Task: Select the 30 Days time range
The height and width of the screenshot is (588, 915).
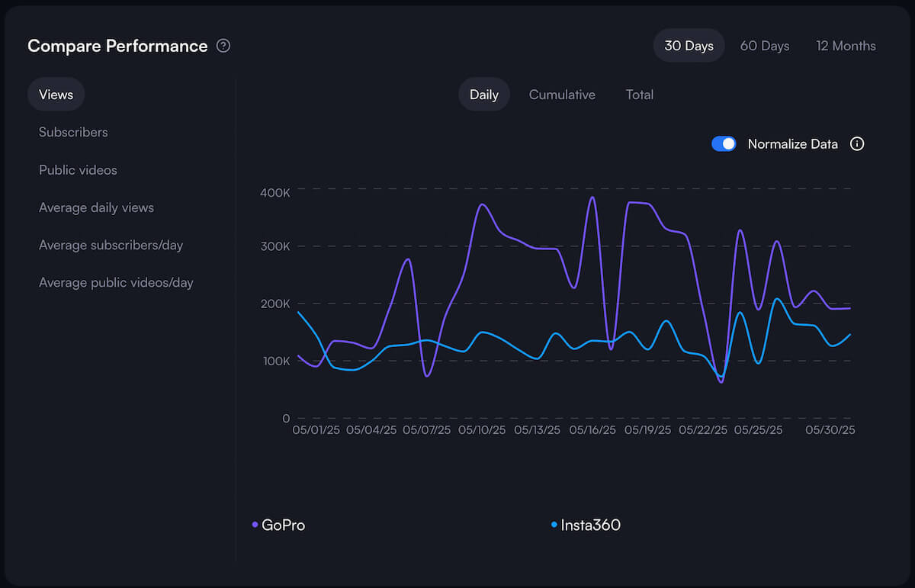Action: tap(689, 45)
